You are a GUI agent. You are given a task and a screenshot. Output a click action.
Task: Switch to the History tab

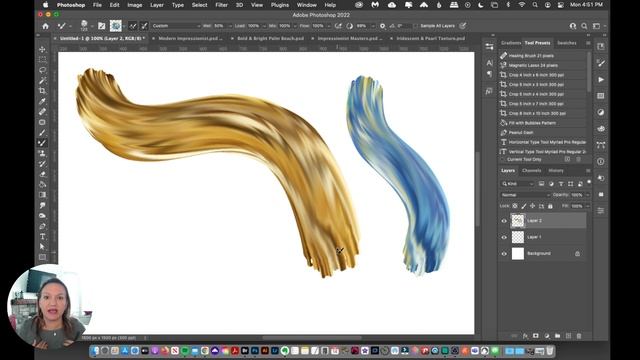click(x=556, y=171)
